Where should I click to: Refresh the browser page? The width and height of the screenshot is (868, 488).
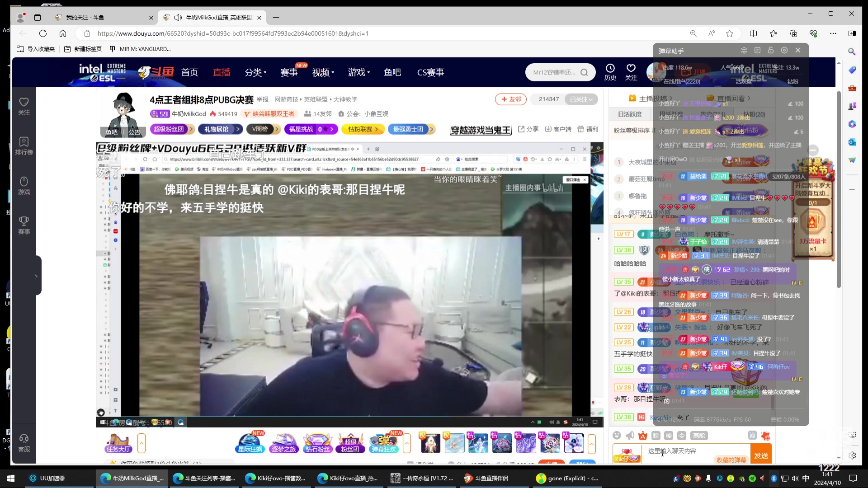pos(43,33)
